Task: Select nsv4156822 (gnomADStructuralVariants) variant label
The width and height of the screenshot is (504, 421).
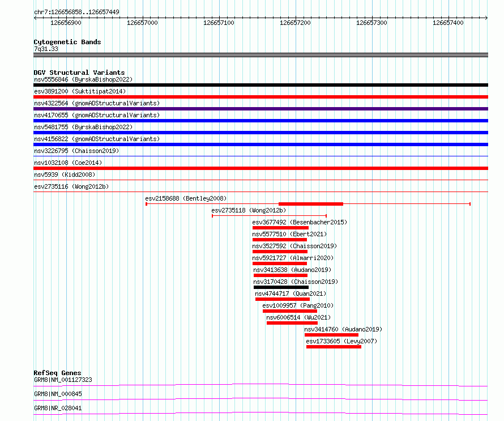Action: pyautogui.click(x=97, y=139)
